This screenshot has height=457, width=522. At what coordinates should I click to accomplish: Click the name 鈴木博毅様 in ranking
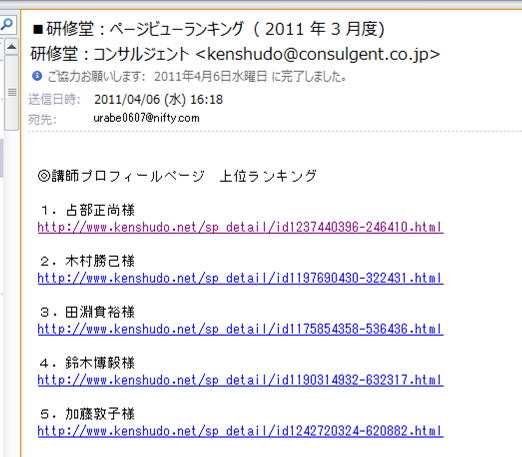[100, 363]
